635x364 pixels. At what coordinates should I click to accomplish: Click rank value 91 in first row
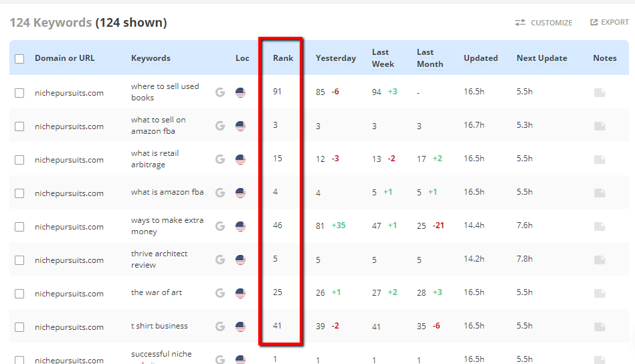277,92
